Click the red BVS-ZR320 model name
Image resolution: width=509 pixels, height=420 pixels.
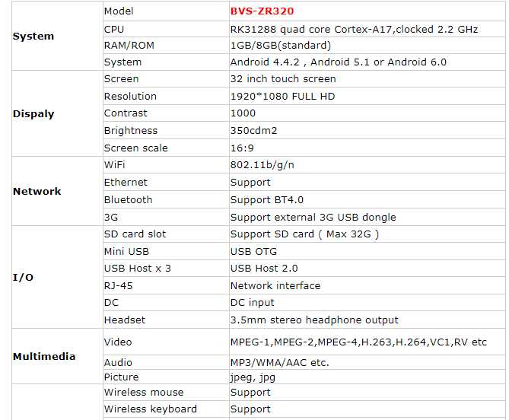pyautogui.click(x=262, y=11)
